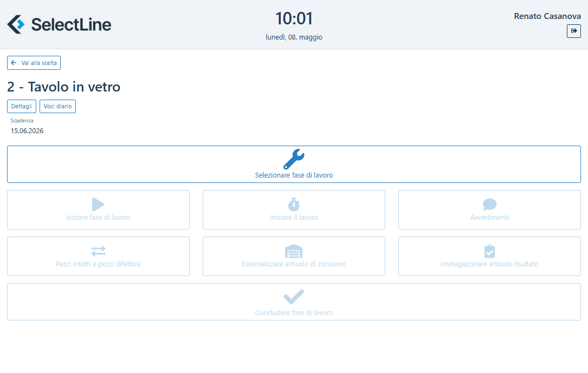Go back with Vai alla scelta button

coord(34,63)
